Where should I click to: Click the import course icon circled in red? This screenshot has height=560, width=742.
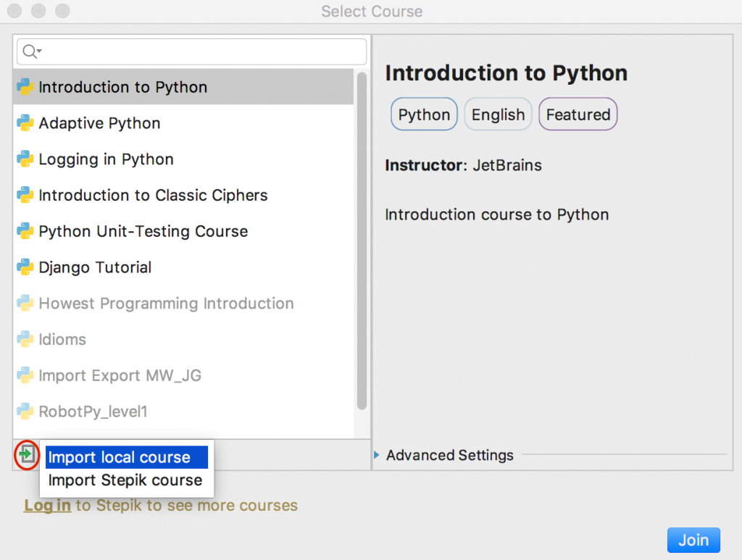coord(26,455)
